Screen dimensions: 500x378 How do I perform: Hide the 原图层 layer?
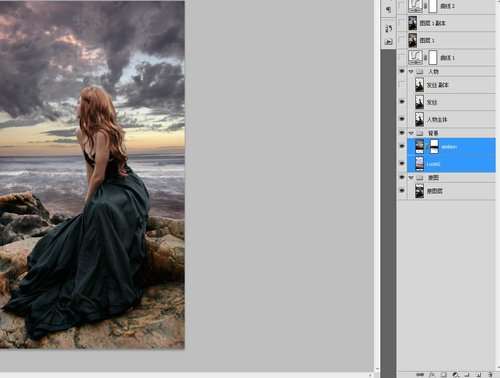point(402,191)
